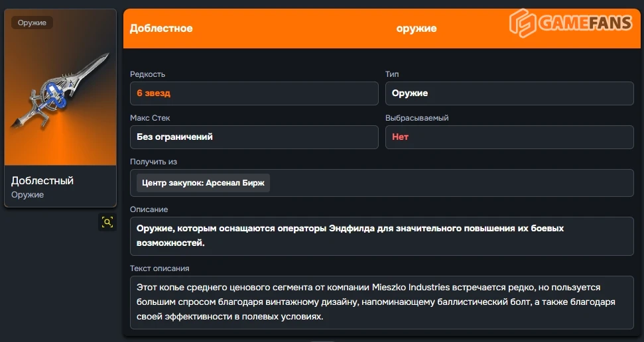Click the "Редкость" field label
The height and width of the screenshot is (342, 644).
click(x=147, y=74)
